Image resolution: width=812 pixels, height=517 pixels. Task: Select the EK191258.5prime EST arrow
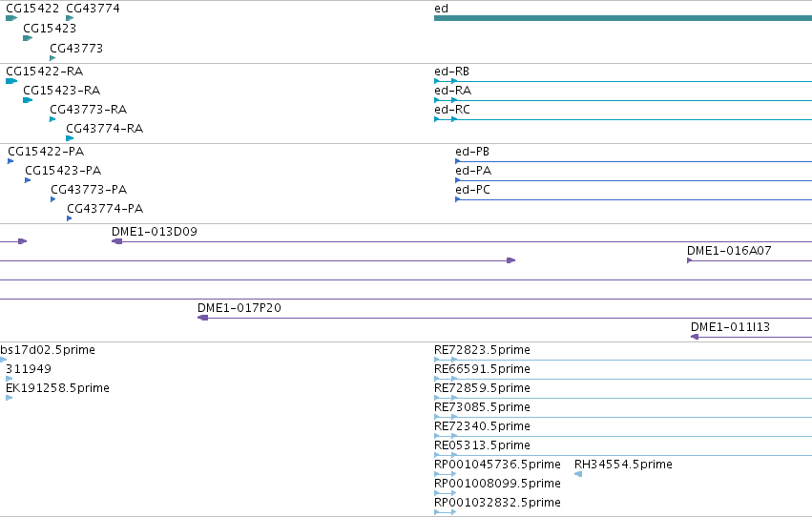[9, 398]
